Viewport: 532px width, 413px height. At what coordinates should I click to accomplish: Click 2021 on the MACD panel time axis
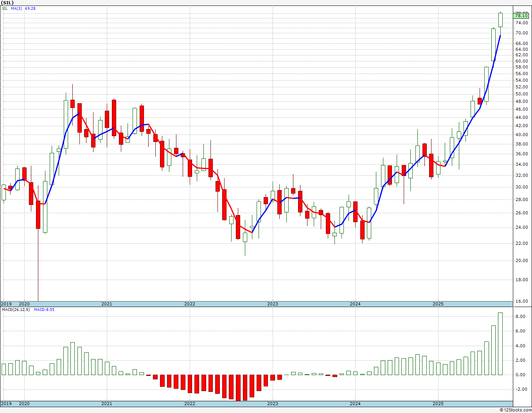(x=107, y=404)
